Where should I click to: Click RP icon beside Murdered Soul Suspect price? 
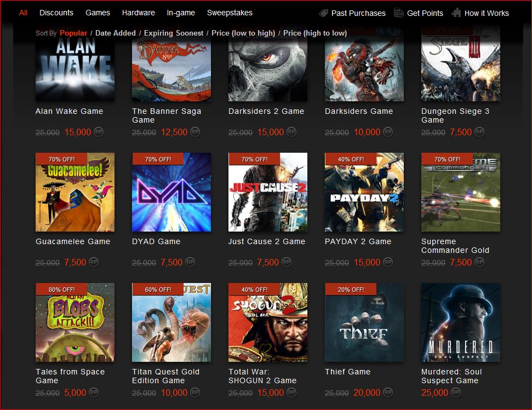456,392
